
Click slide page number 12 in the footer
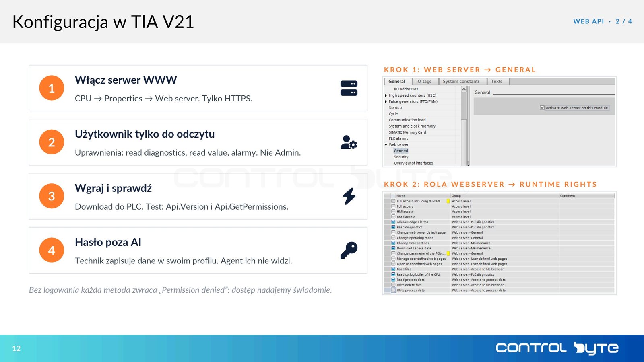point(16,348)
